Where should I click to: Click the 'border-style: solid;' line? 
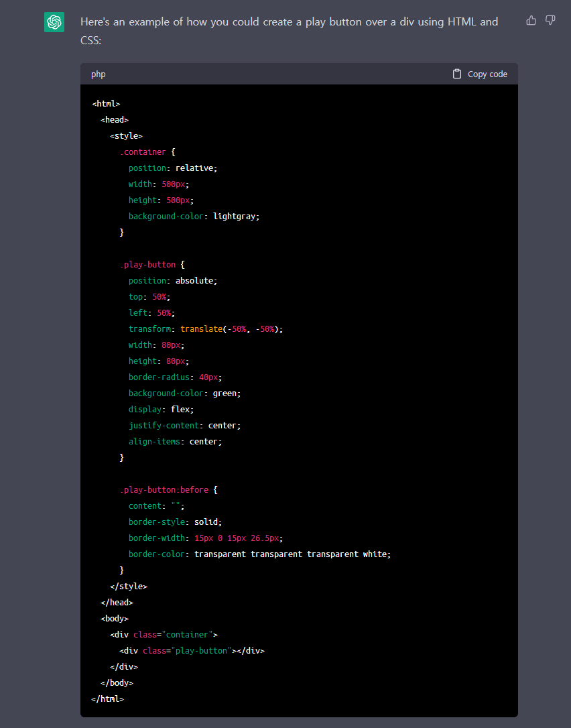click(176, 522)
